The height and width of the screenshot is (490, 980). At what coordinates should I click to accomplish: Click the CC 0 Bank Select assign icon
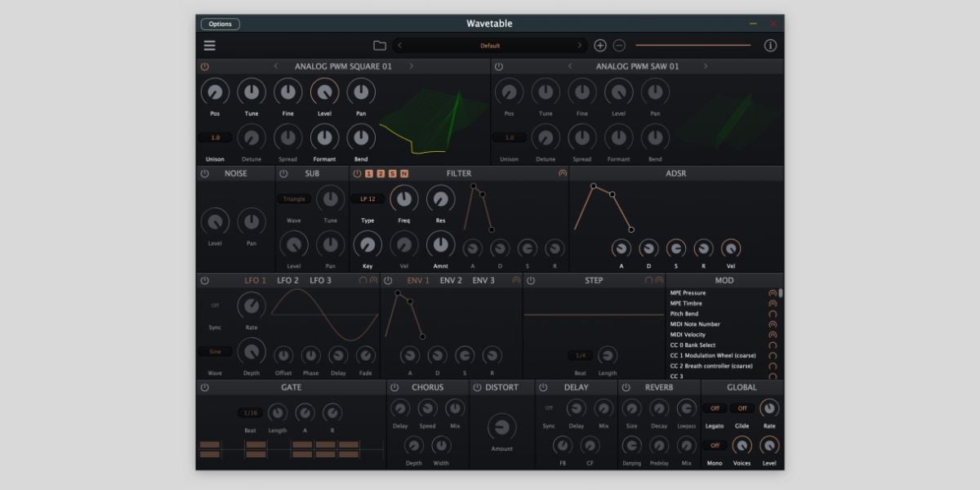tap(772, 345)
